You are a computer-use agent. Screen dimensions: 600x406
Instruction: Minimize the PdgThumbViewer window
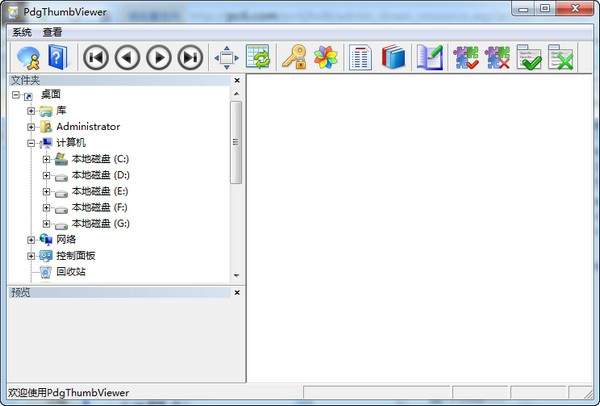523,9
